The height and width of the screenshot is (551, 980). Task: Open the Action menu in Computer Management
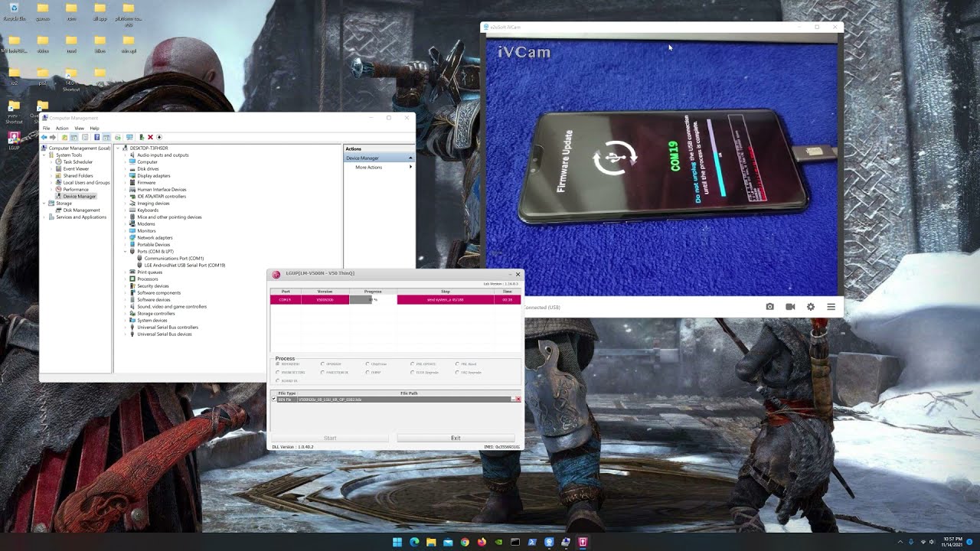coord(62,129)
